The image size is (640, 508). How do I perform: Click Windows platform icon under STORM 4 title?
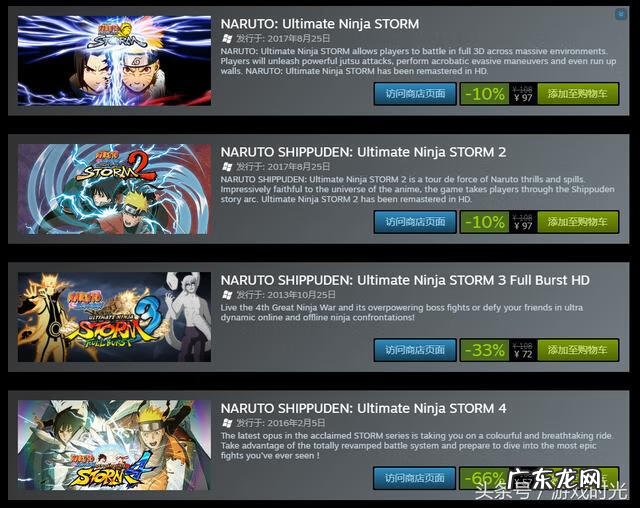(x=227, y=423)
